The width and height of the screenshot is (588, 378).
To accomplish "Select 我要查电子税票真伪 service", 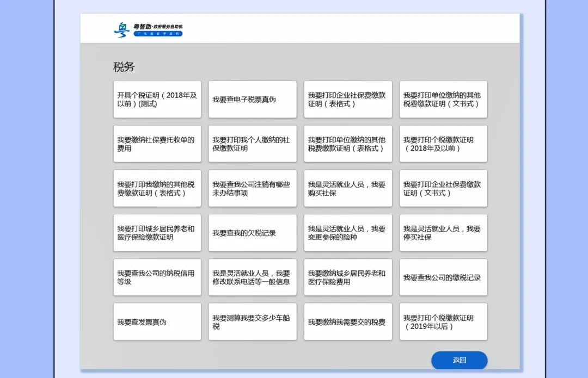I will coord(252,100).
